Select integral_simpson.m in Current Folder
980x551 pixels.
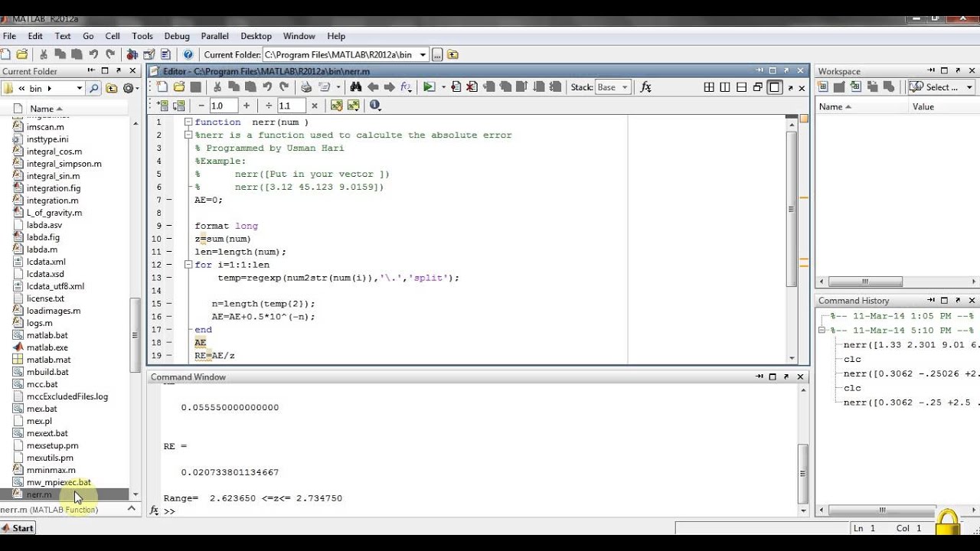64,164
